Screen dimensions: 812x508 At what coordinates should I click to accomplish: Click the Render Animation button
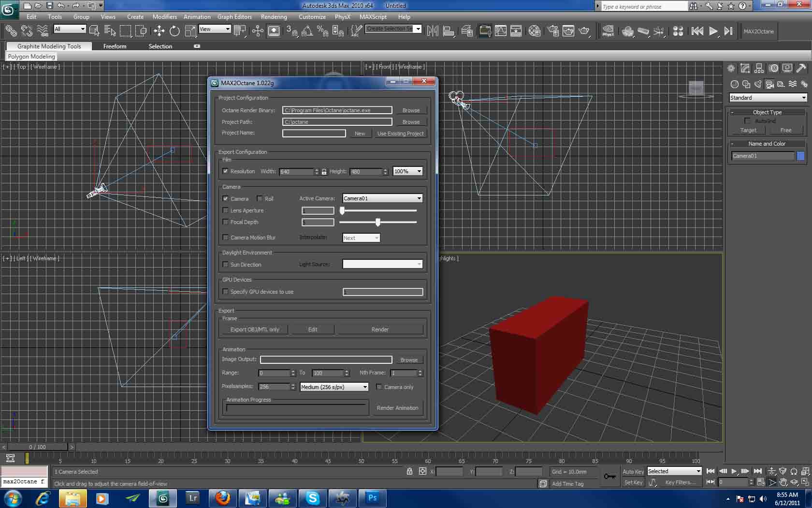397,408
